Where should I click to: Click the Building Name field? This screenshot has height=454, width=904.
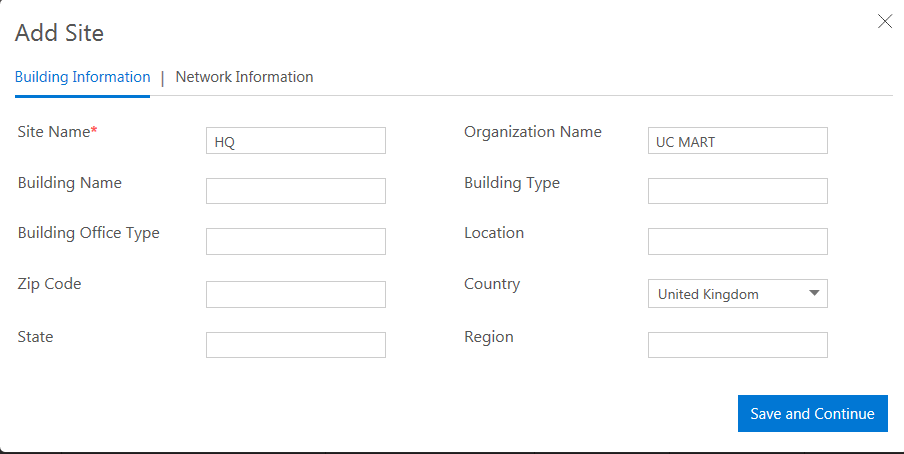(x=295, y=191)
